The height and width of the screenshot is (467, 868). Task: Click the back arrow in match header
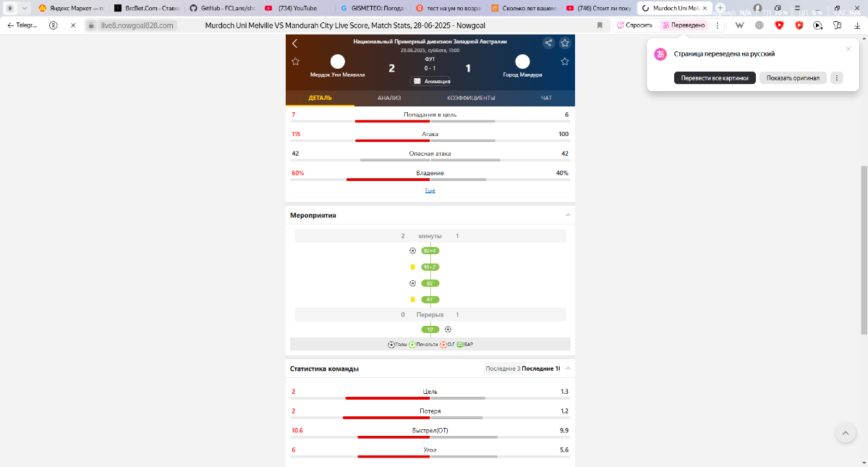pyautogui.click(x=295, y=43)
